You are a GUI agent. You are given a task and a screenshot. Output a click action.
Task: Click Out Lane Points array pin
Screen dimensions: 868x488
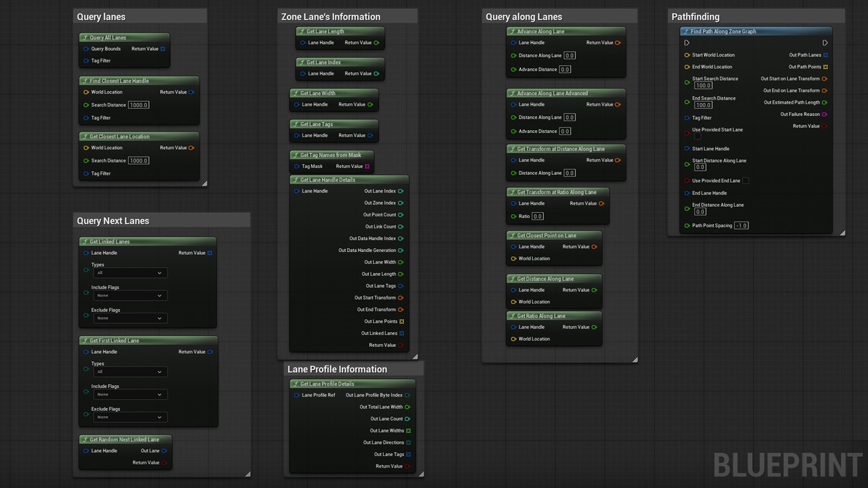coord(401,321)
